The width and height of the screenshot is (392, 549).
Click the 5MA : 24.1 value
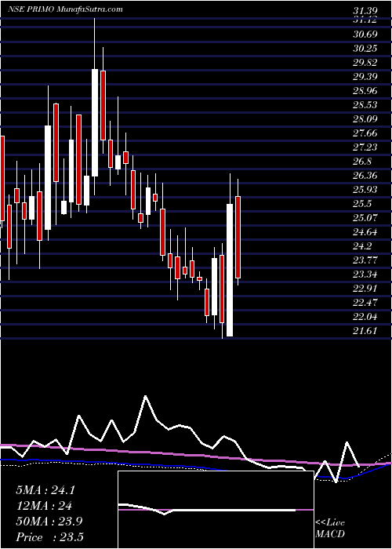[45, 490]
